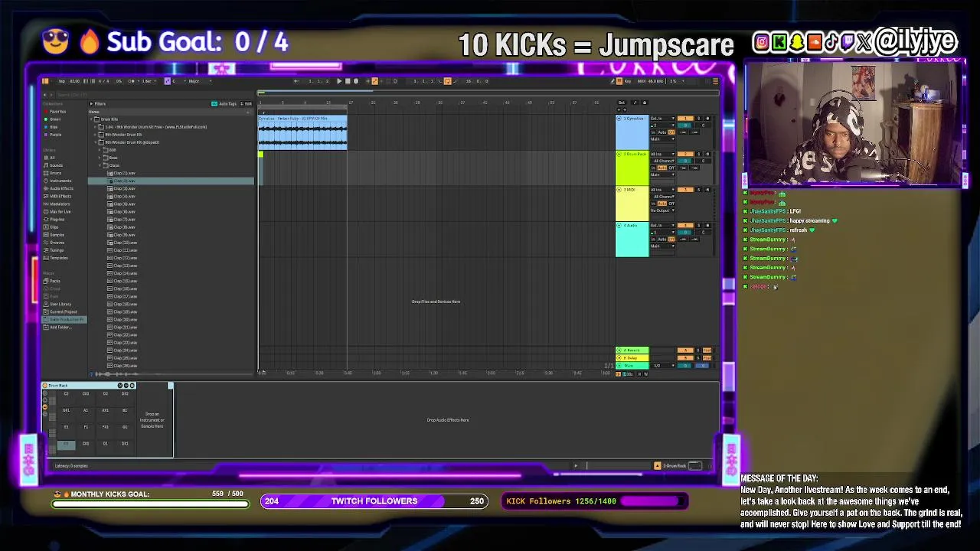The width and height of the screenshot is (980, 551).
Task: Select the Favorites collection
Action: pos(58,112)
